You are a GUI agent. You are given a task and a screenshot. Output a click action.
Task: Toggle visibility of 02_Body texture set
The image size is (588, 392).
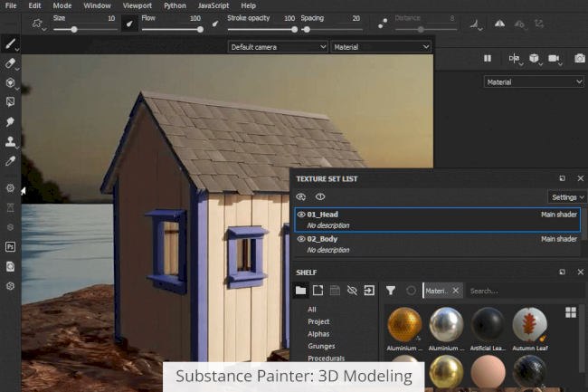(x=300, y=239)
